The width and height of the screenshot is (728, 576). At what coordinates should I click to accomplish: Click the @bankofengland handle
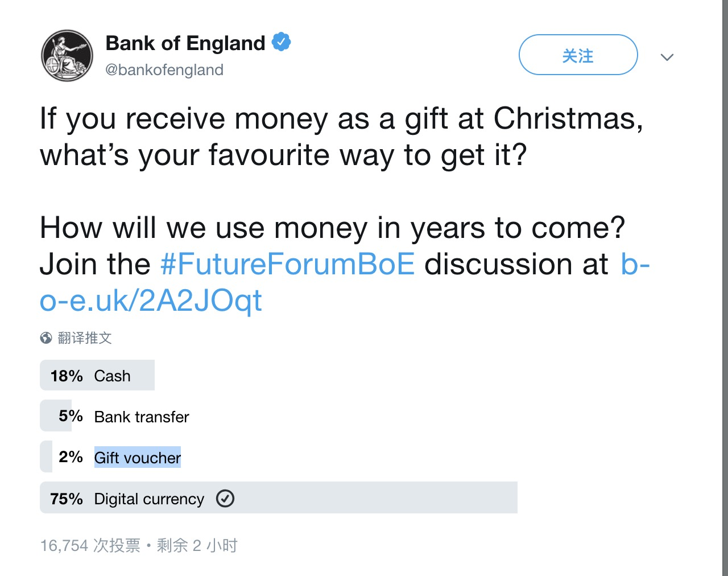point(164,70)
